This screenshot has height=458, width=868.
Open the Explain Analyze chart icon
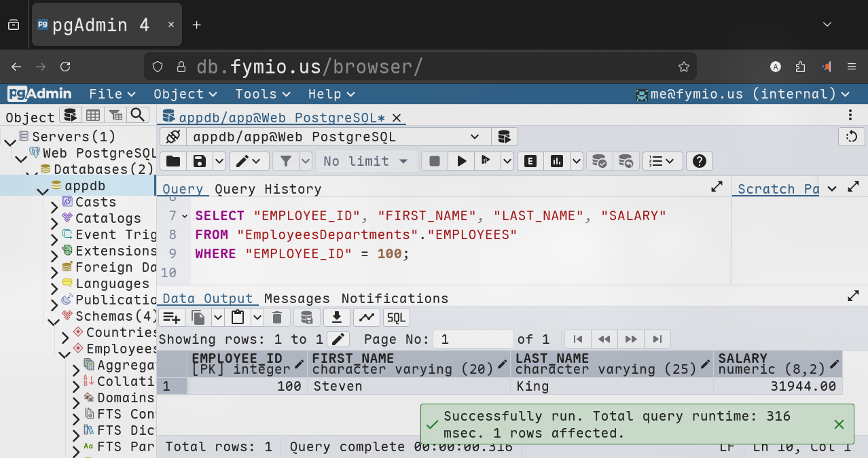point(557,161)
